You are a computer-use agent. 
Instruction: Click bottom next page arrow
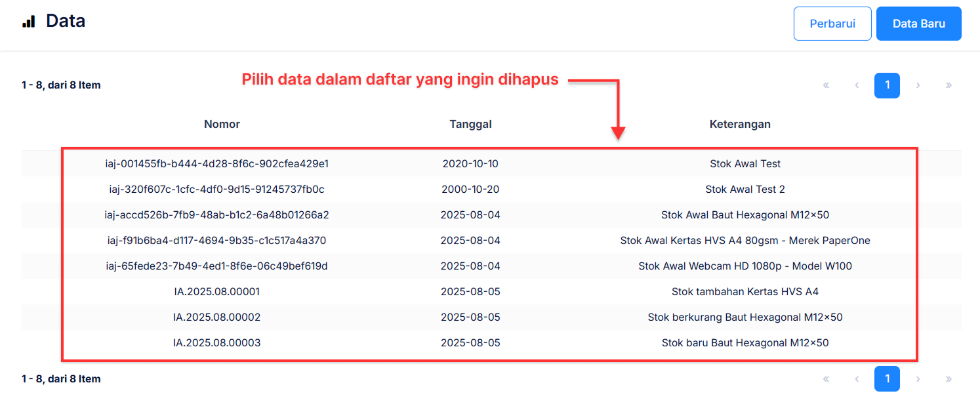pos(918,378)
